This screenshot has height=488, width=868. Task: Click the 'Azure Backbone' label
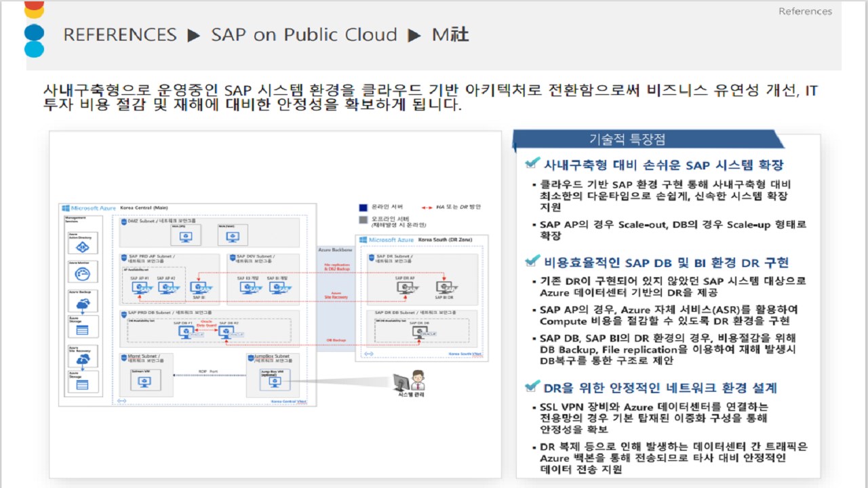tap(335, 250)
